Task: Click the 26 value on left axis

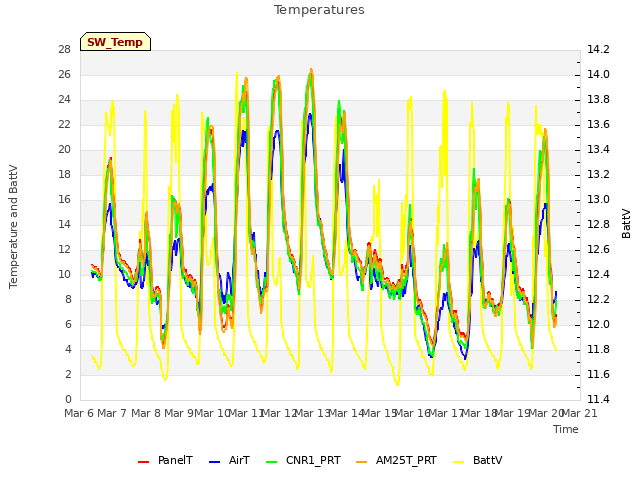Action: [x=64, y=74]
